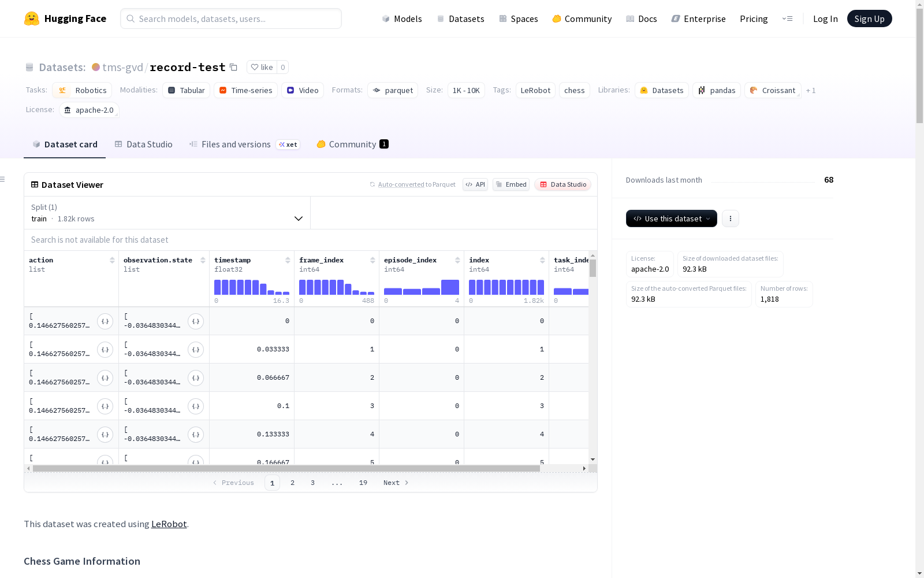
Task: Open the LeRobot link in the description
Action: (169, 524)
